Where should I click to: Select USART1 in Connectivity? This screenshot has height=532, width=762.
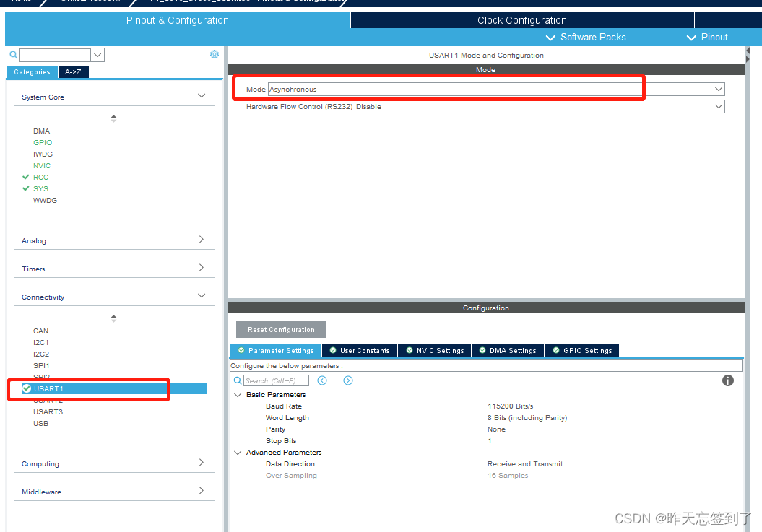point(114,388)
